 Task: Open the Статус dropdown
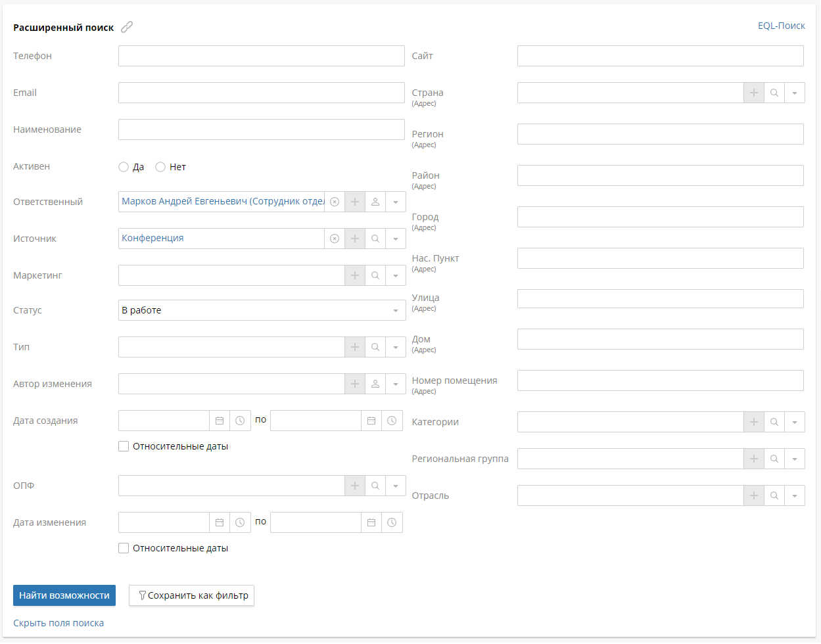pos(262,310)
